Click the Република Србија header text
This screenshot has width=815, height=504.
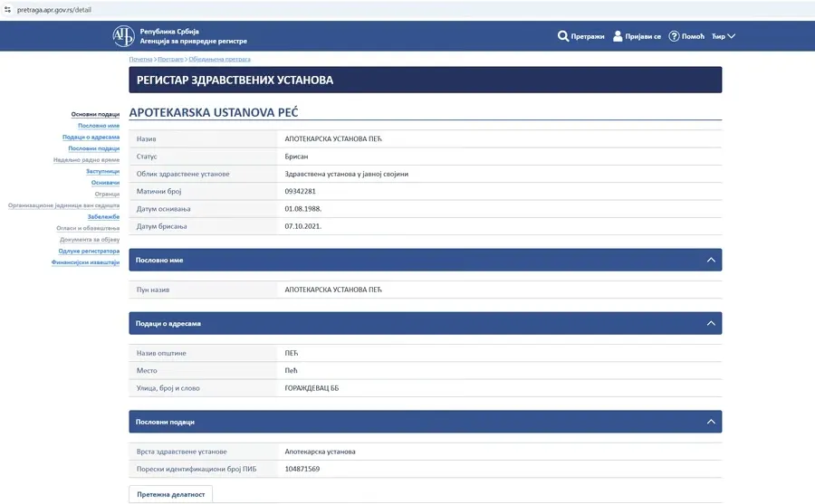click(169, 31)
